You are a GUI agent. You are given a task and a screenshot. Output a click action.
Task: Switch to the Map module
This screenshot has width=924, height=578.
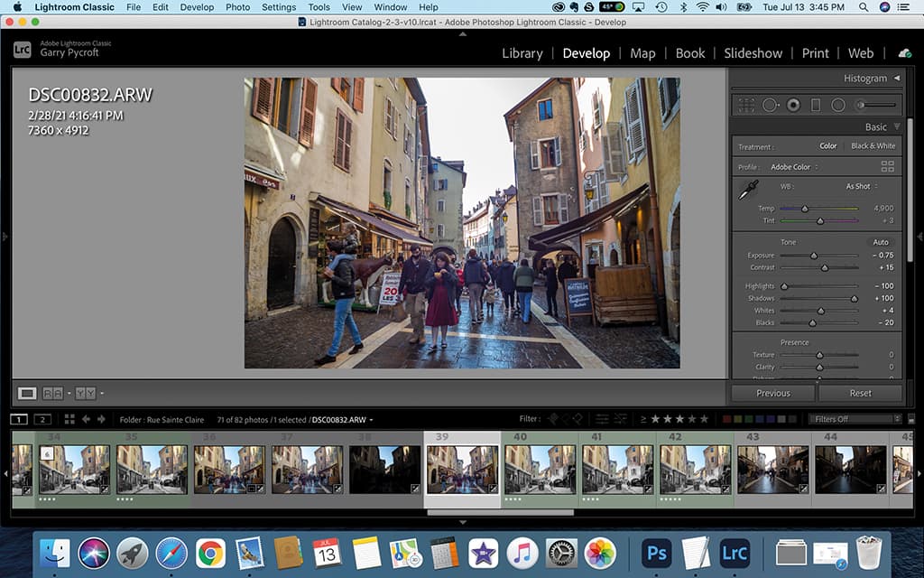pos(642,53)
